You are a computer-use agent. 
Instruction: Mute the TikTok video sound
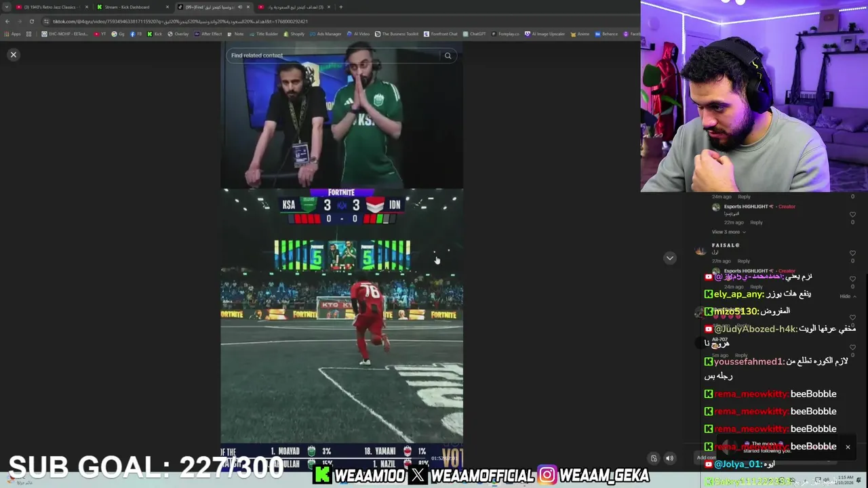(x=669, y=458)
